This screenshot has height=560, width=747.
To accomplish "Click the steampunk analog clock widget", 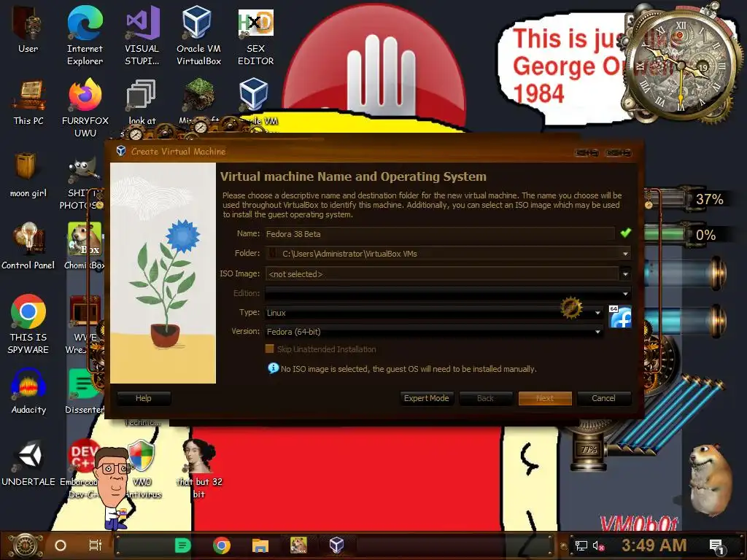I will pos(681,66).
